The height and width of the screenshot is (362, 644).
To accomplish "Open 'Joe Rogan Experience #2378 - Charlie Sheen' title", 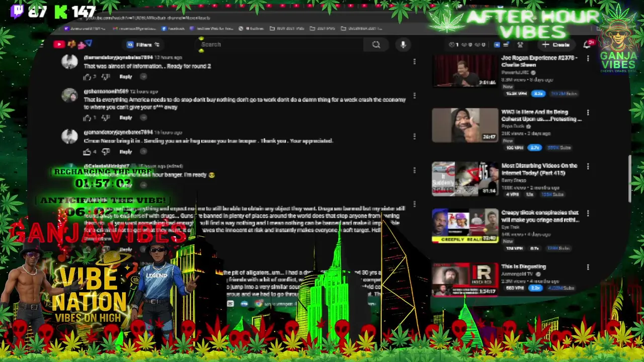I will click(539, 61).
